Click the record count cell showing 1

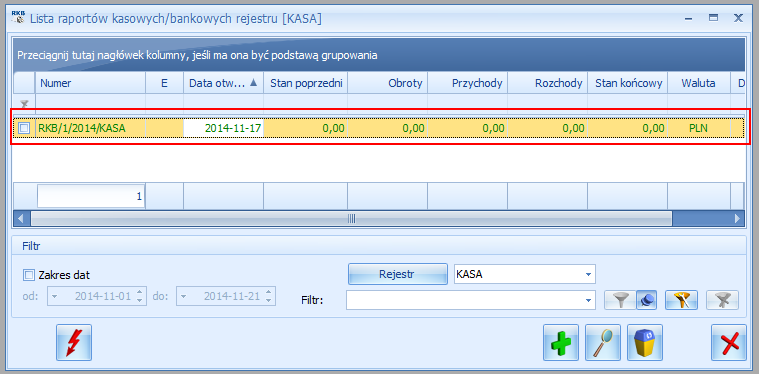pyautogui.click(x=91, y=197)
